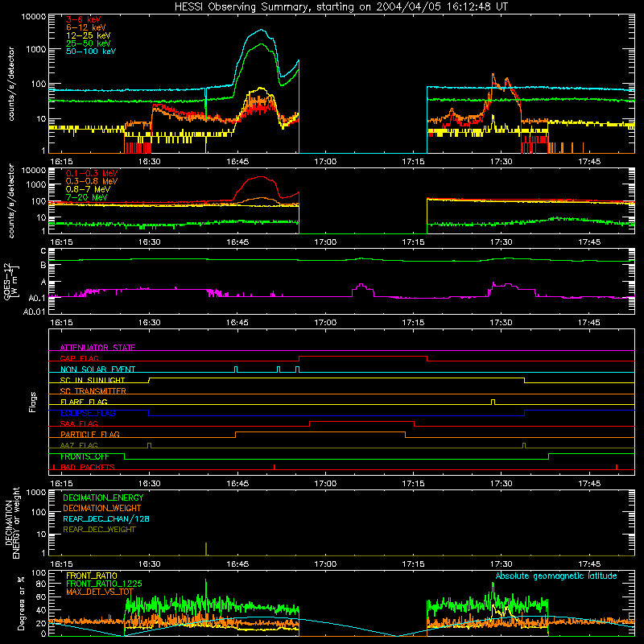Image resolution: width=644 pixels, height=644 pixels.
Task: Click the HESSI Observing Summary title text
Action: (341, 7)
